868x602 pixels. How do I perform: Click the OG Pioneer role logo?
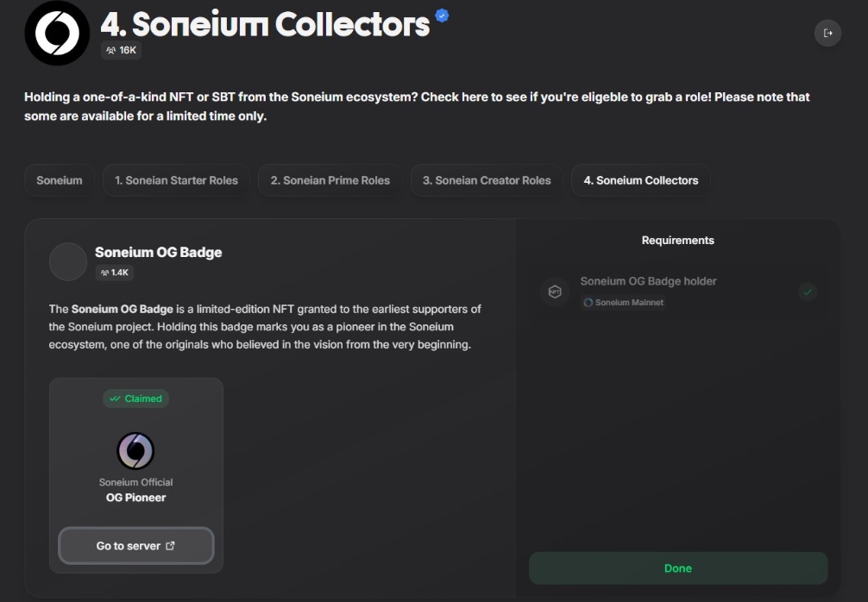pos(135,451)
